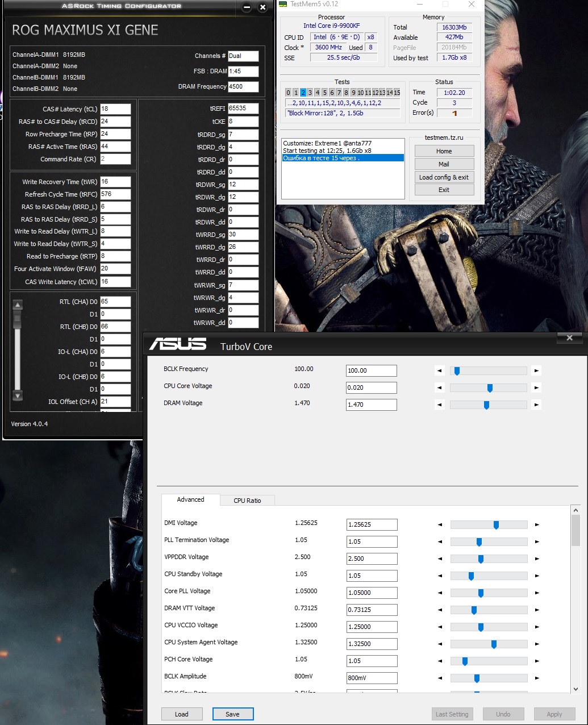Close the ASRock Timing Configurator window
Screen dimensions: 588x725
pyautogui.click(x=262, y=7)
